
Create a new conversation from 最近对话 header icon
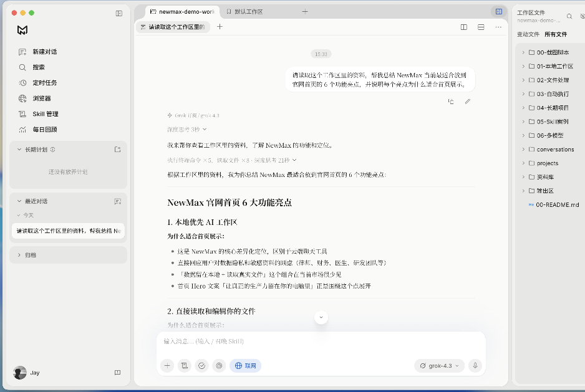[x=117, y=201]
